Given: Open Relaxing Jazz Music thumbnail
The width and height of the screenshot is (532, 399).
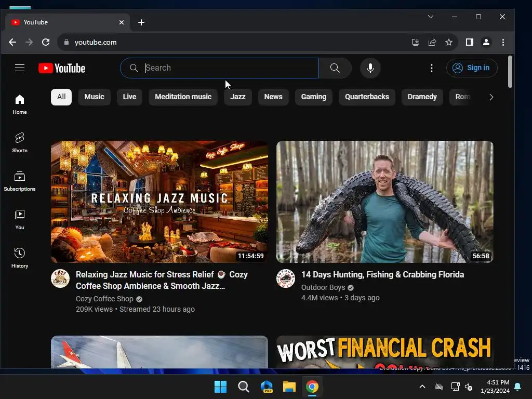Looking at the screenshot, I should [159, 202].
